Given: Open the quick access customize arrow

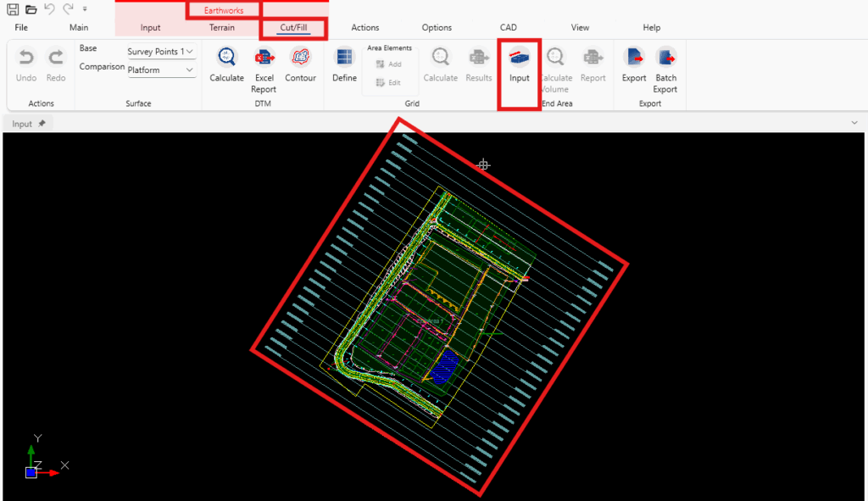Looking at the screenshot, I should tap(85, 8).
